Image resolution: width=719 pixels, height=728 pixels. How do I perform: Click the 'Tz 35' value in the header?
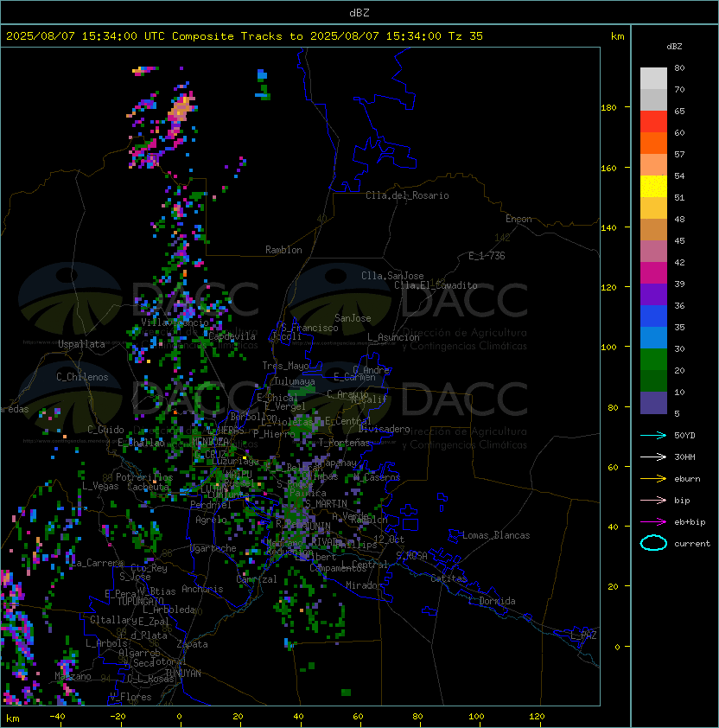coord(466,36)
